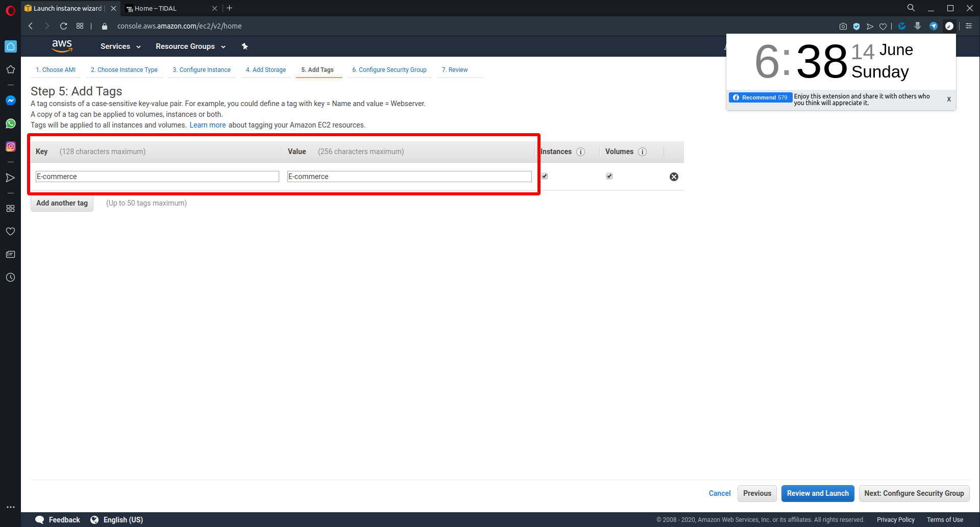Open Learn more tagging link
Viewport: 980px width, 527px height.
[208, 125]
